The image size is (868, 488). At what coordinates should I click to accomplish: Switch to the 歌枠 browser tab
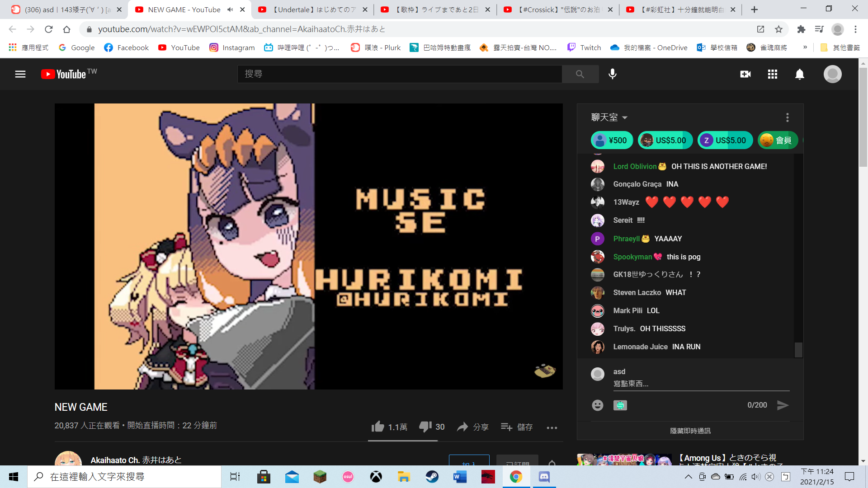[435, 9]
